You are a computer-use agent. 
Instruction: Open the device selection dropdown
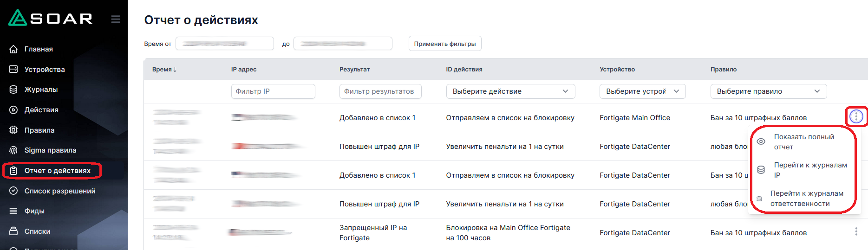642,91
